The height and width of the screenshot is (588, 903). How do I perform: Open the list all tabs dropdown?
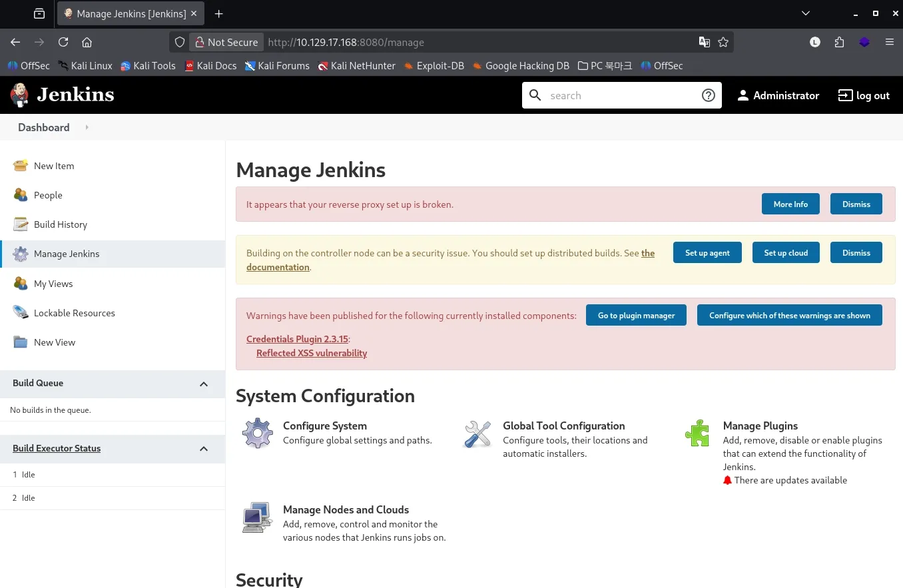[x=806, y=13]
